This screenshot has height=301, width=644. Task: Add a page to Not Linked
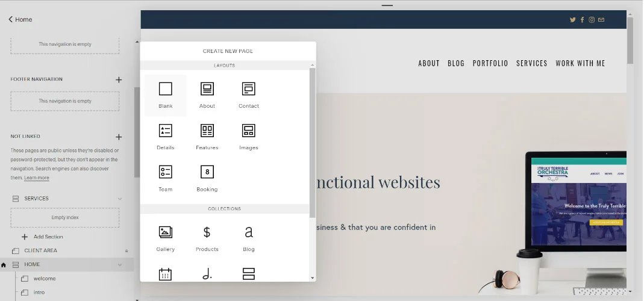[119, 137]
